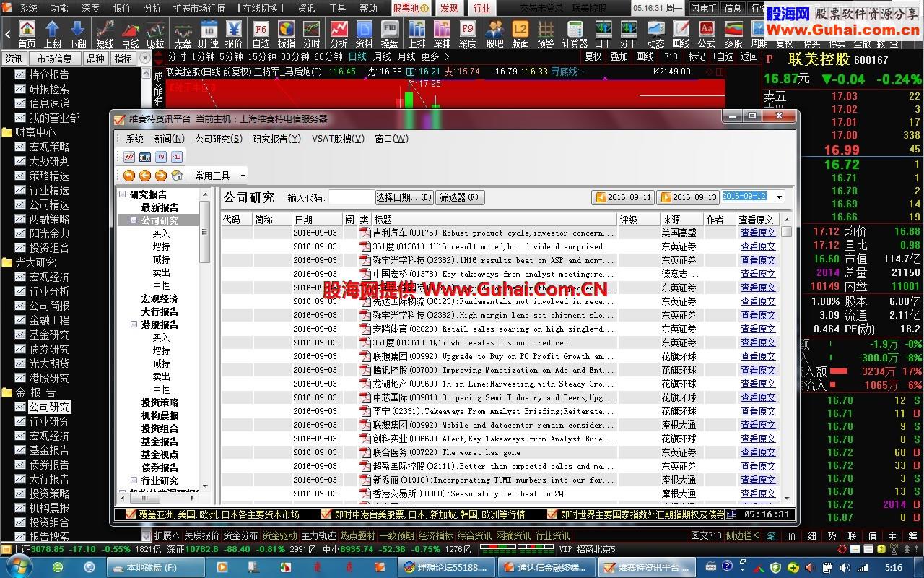Open the 分时 intraday chart icon
The image size is (924, 578).
(312, 33)
